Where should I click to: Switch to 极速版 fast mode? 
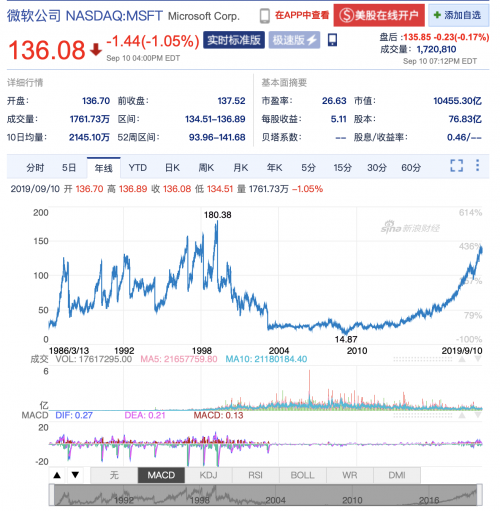(x=294, y=40)
